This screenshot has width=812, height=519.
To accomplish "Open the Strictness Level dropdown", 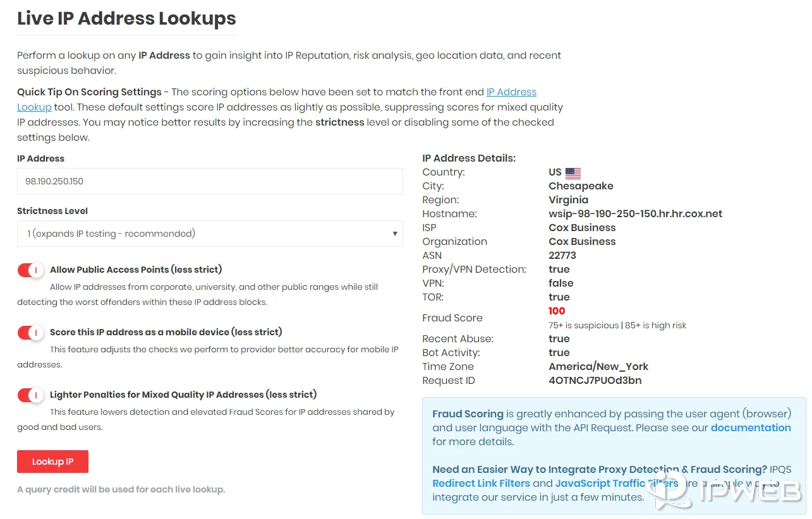I will pos(209,234).
